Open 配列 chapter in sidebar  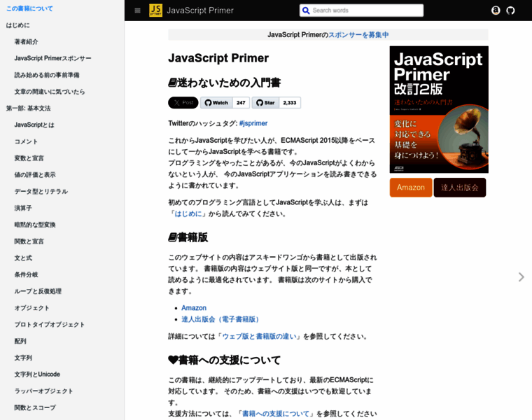pyautogui.click(x=20, y=341)
